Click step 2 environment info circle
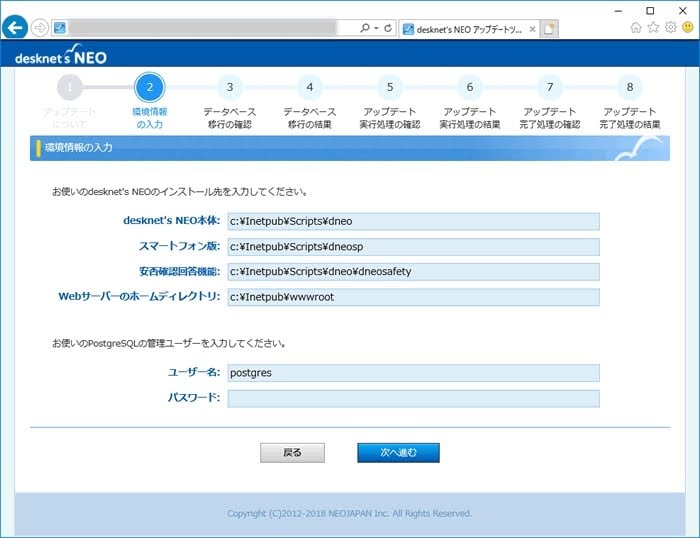 click(150, 87)
